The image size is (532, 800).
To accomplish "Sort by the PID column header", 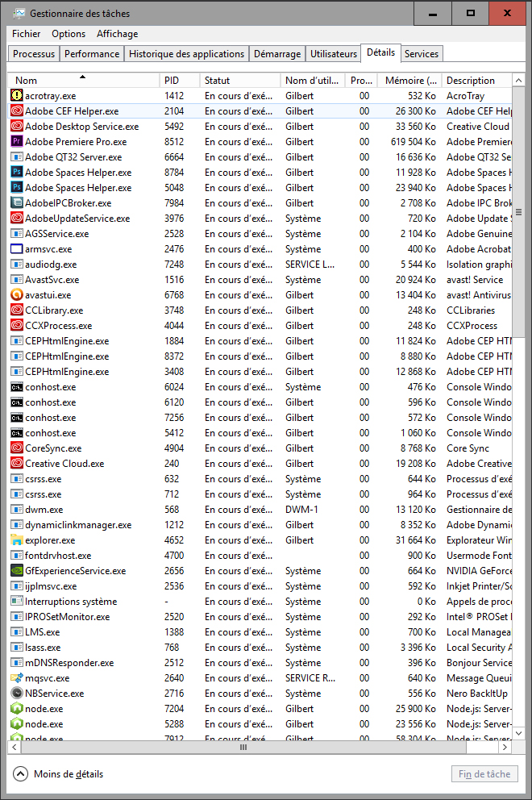I will click(x=179, y=80).
